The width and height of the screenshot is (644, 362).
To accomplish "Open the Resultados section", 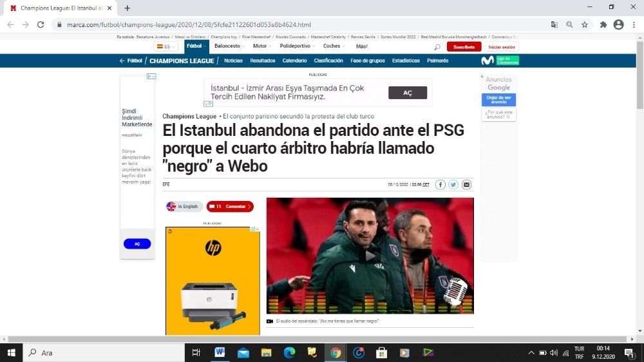I will coord(263,61).
